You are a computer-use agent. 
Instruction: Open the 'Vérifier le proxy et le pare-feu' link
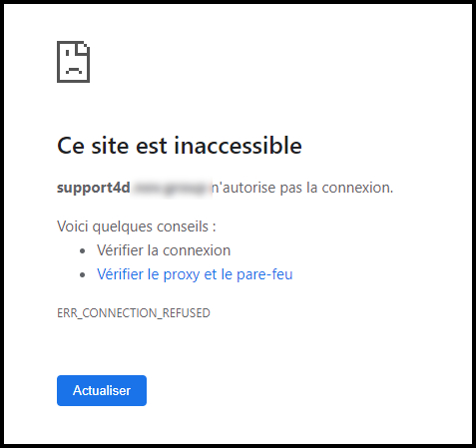195,274
